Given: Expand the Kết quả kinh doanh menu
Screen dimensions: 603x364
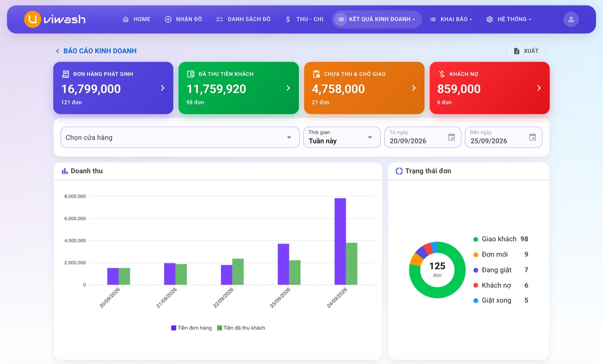Looking at the screenshot, I should 377,19.
